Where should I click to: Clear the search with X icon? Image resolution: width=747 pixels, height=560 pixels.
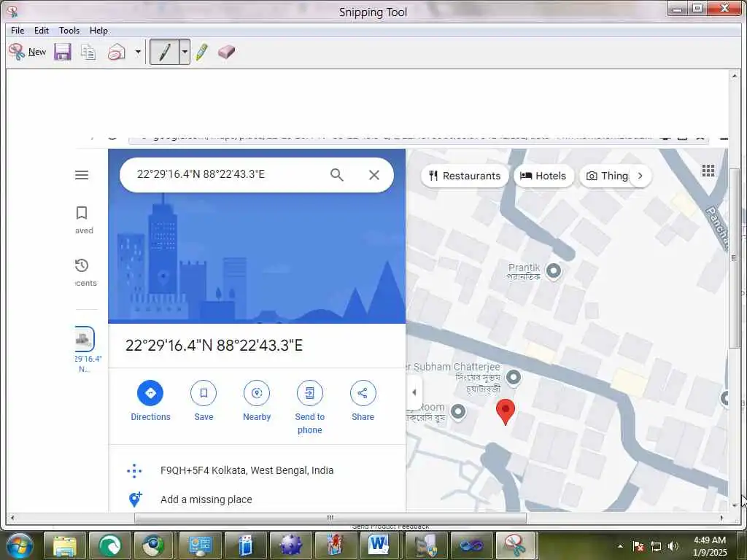tap(374, 175)
